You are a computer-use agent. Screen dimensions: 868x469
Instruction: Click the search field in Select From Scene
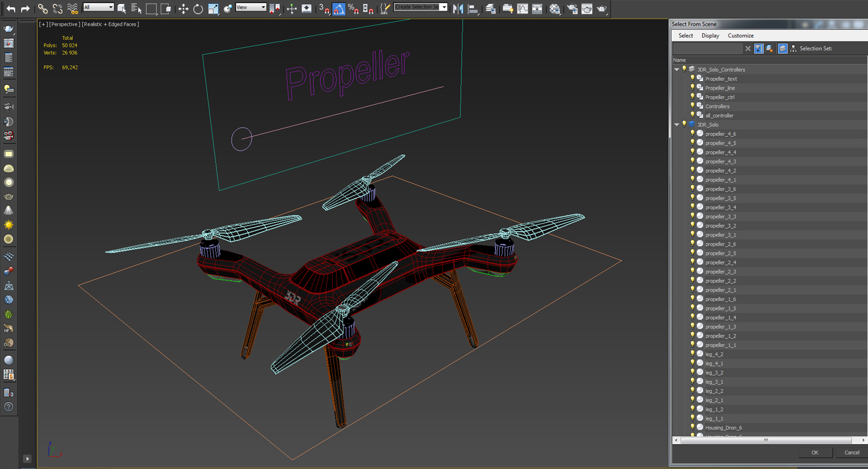[x=708, y=49]
